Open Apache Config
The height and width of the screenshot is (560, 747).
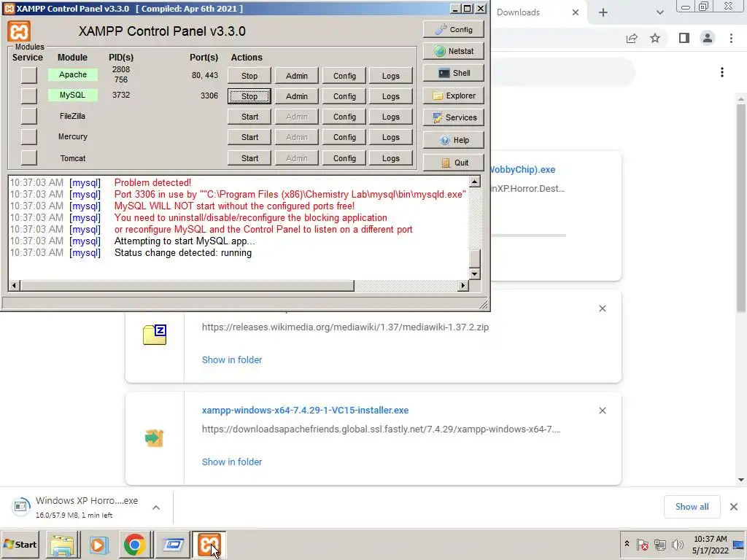(x=344, y=76)
